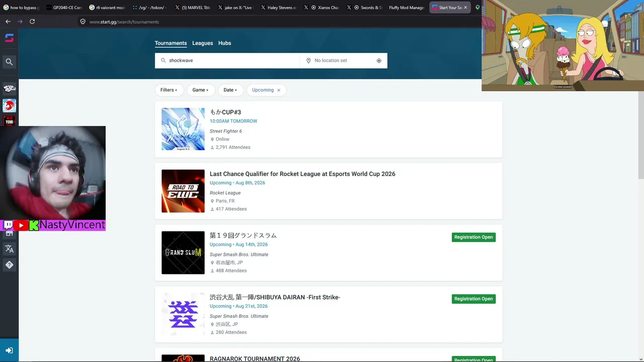Open the RAGNAROK TOURNAMENT 2026 link
This screenshot has height=362, width=644.
255,358
